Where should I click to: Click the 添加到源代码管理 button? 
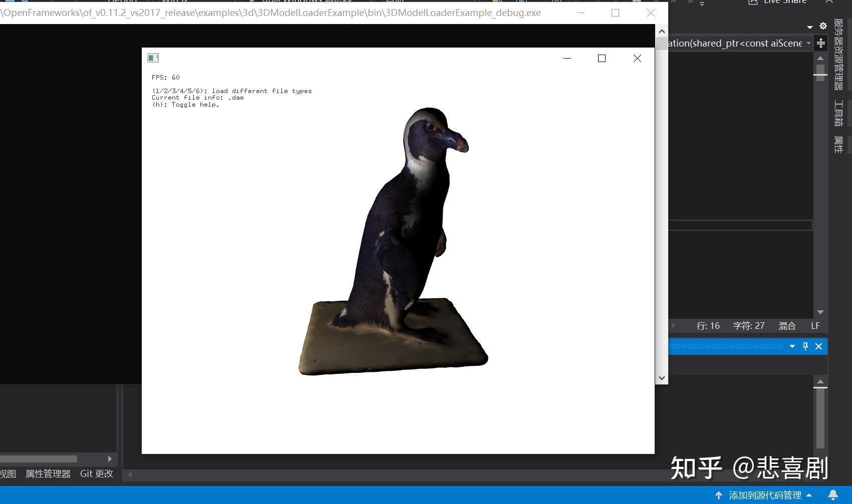[764, 495]
